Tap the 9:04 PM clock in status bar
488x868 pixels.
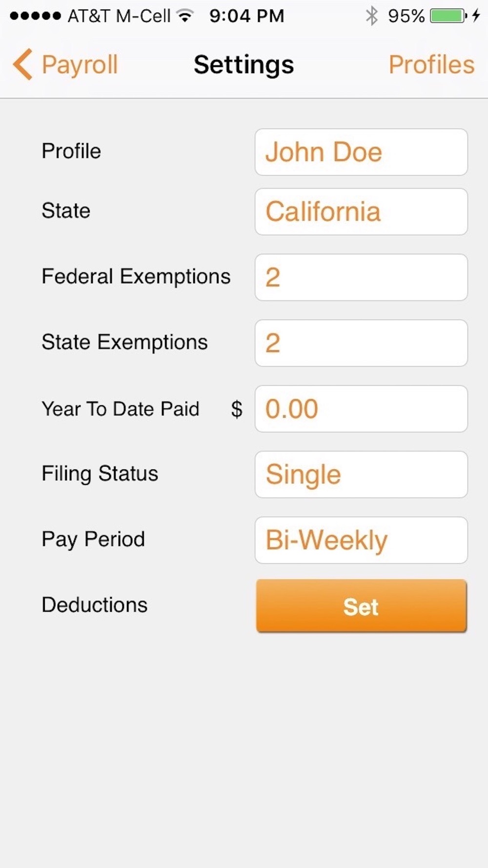(x=246, y=16)
